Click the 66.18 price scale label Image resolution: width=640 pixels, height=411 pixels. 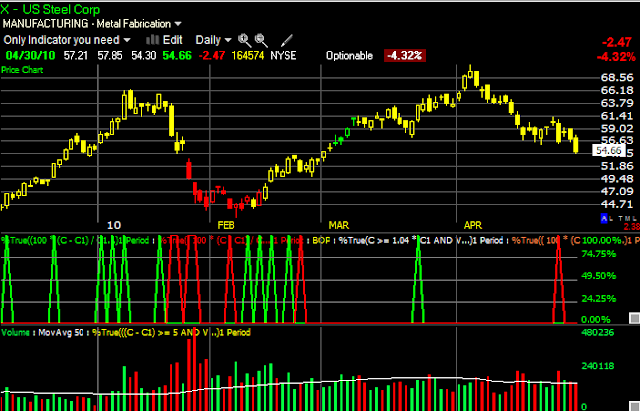pyautogui.click(x=617, y=90)
